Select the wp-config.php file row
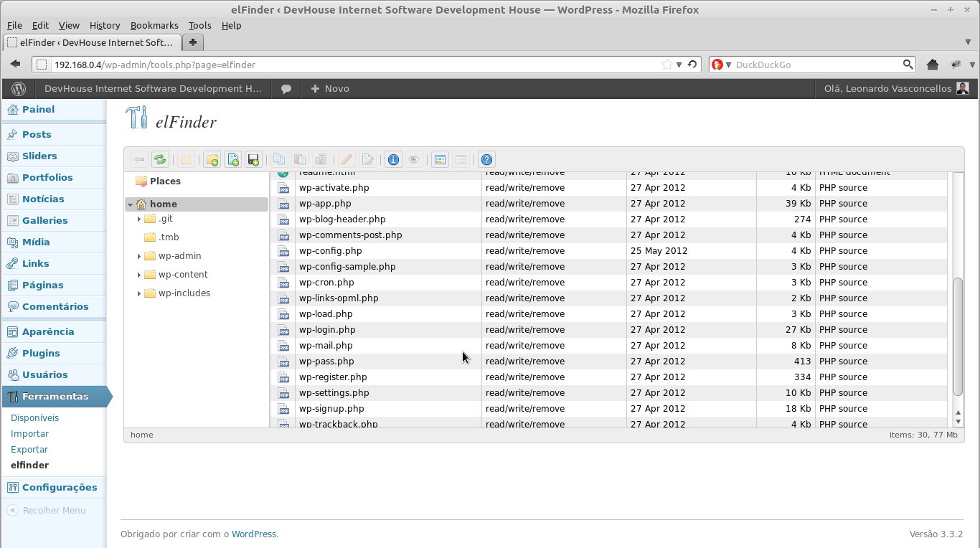980x548 pixels. (608, 251)
